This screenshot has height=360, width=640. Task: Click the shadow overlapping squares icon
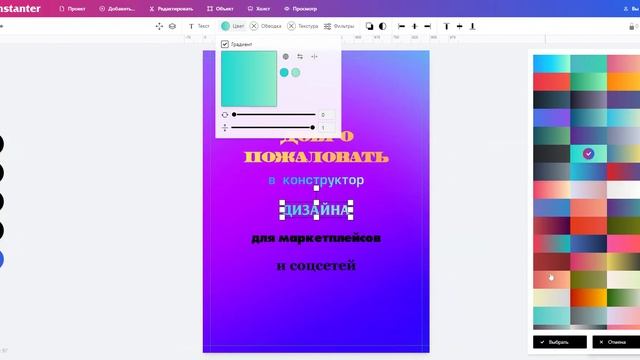pyautogui.click(x=369, y=26)
